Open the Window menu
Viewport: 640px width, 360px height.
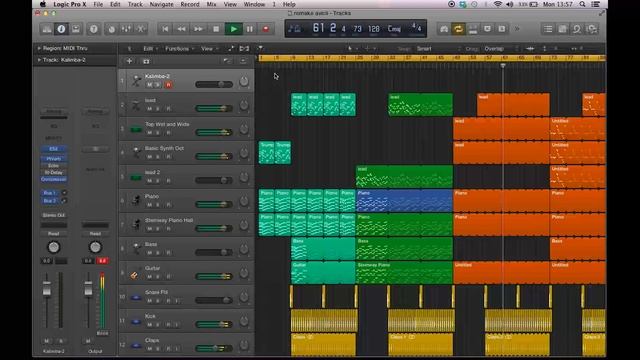tap(254, 4)
